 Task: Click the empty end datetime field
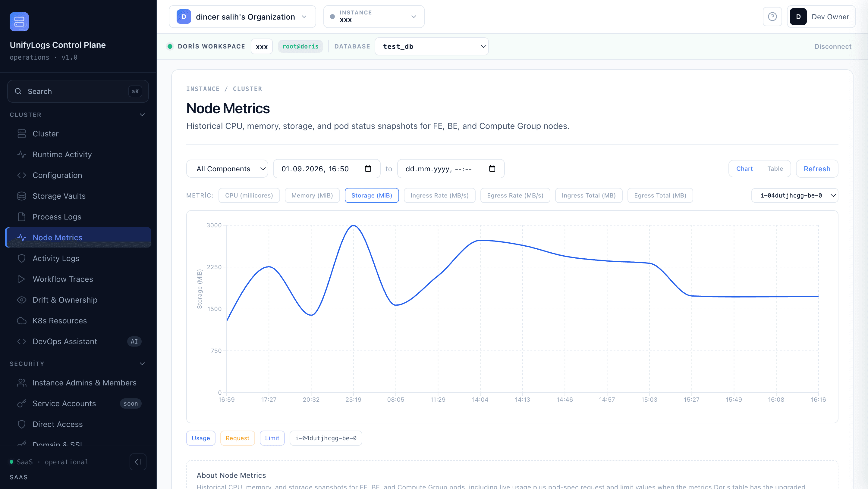[451, 169]
